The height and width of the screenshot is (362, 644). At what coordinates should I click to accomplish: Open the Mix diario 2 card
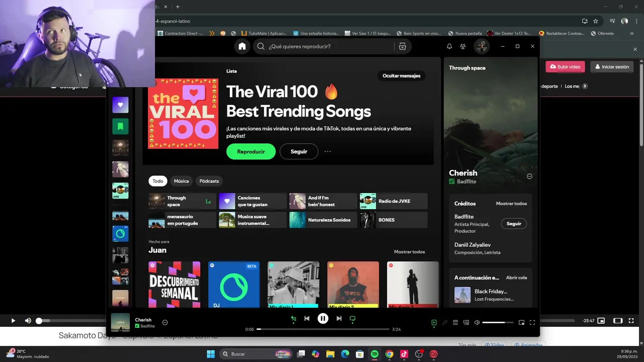click(353, 285)
